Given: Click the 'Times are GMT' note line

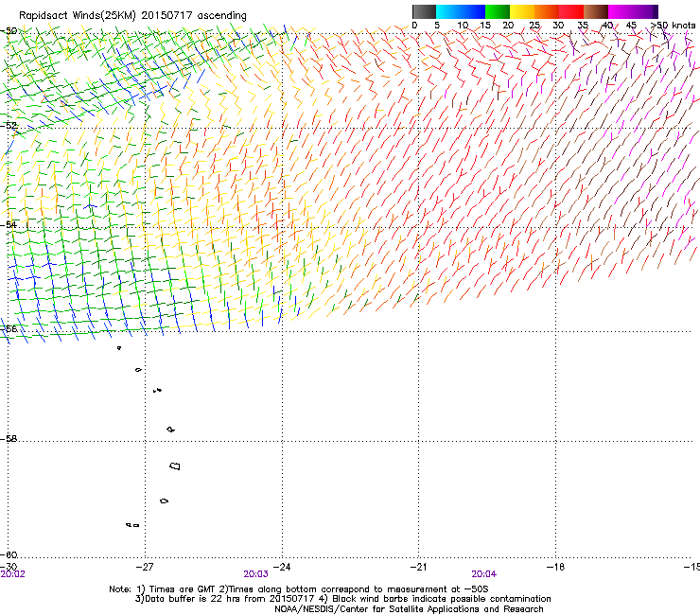Looking at the screenshot, I should pos(299,589).
